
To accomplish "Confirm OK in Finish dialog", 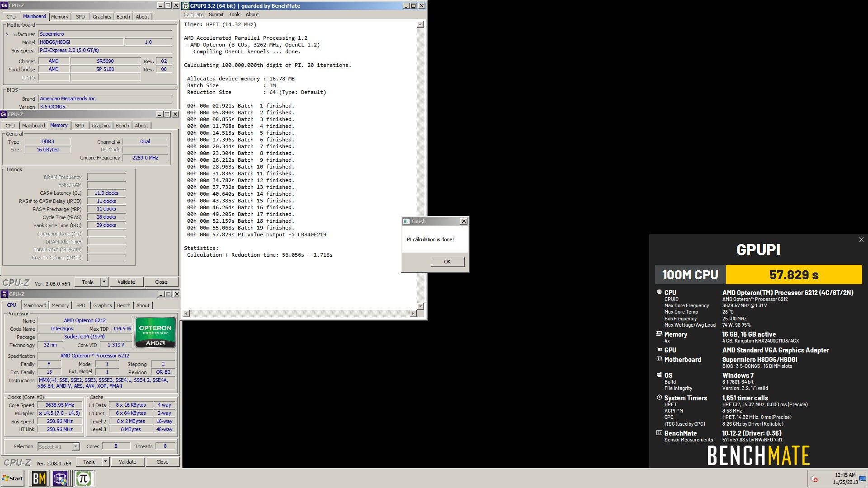I will [447, 262].
